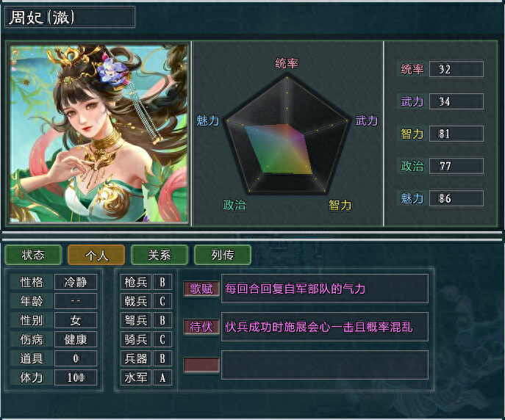Click the 智力 value field showing 81
505x420 pixels.
point(456,134)
